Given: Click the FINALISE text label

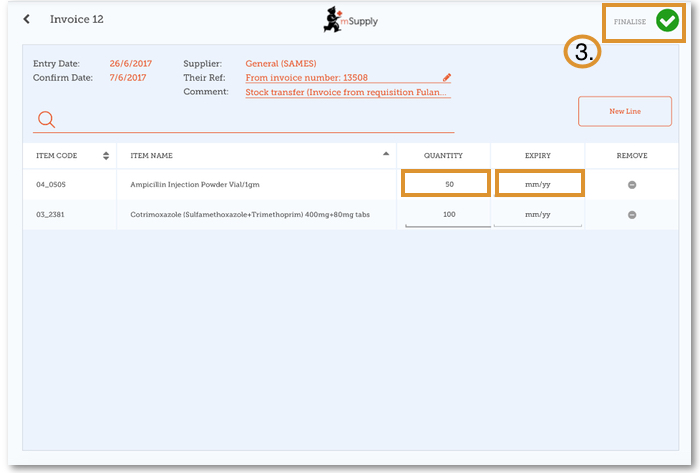Looking at the screenshot, I should (x=630, y=22).
